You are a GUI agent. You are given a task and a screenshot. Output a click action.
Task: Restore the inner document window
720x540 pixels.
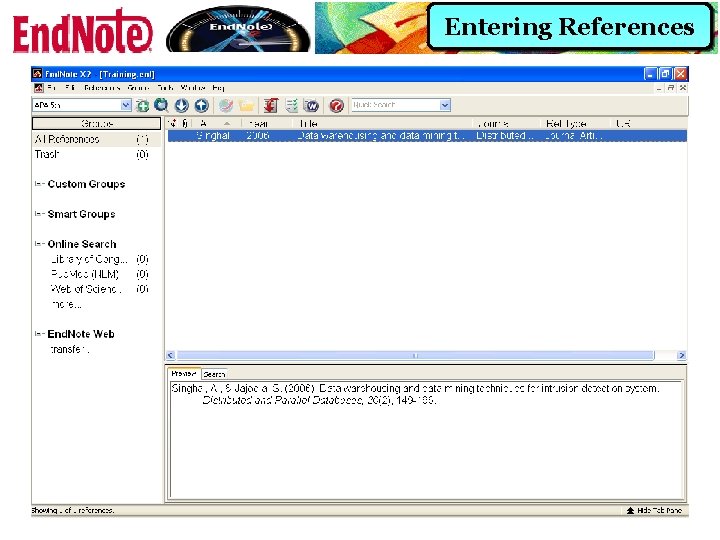click(x=671, y=88)
